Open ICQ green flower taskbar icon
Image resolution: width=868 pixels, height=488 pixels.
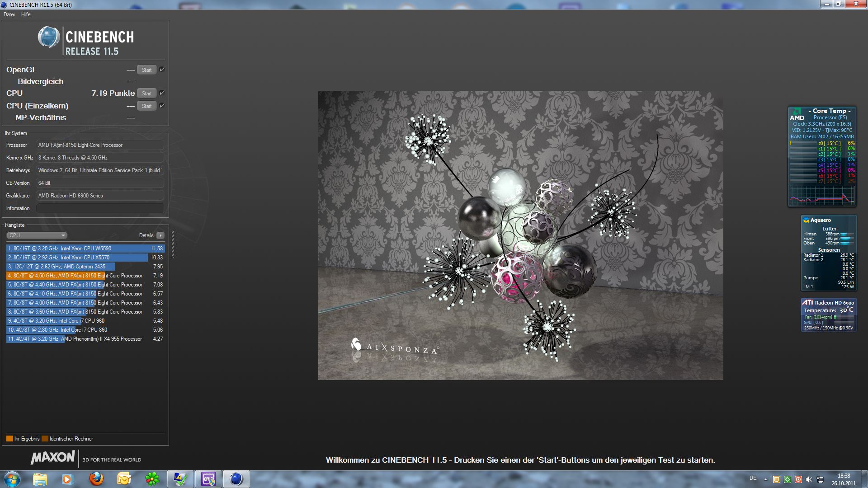152,479
